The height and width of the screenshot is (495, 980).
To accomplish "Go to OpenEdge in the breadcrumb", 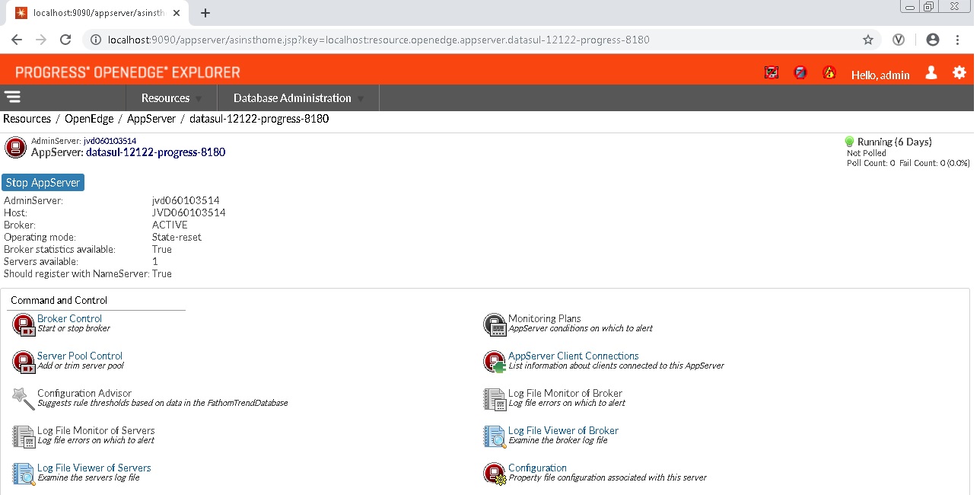I will (89, 119).
